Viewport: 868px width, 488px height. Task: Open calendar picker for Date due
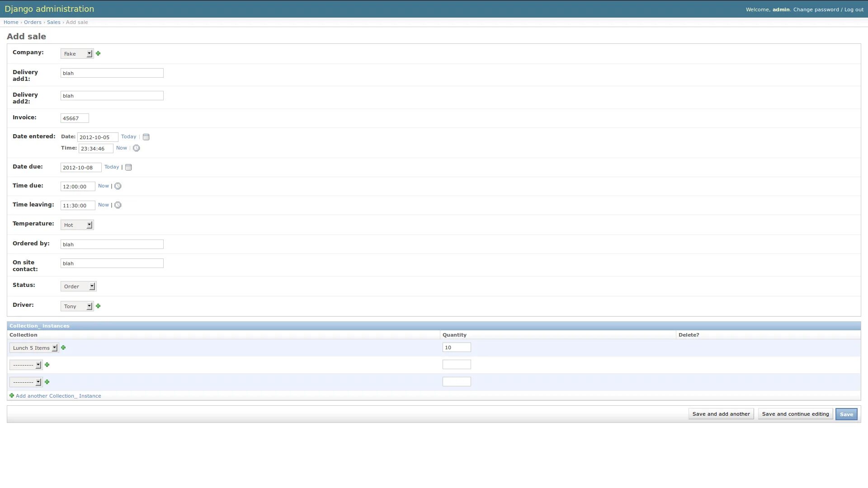[x=128, y=167]
